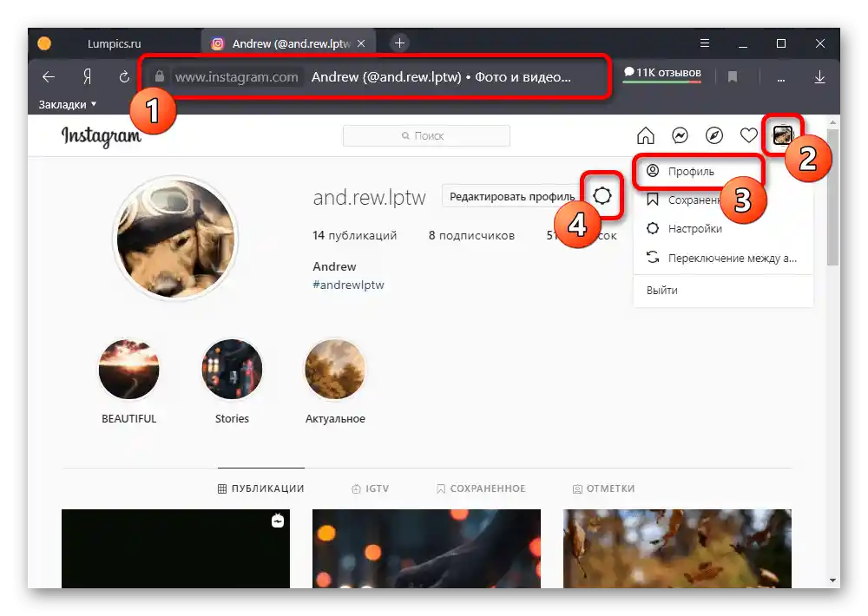The image size is (868, 616).
Task: Click the and.rew.lptw username heading
Action: pos(369,197)
